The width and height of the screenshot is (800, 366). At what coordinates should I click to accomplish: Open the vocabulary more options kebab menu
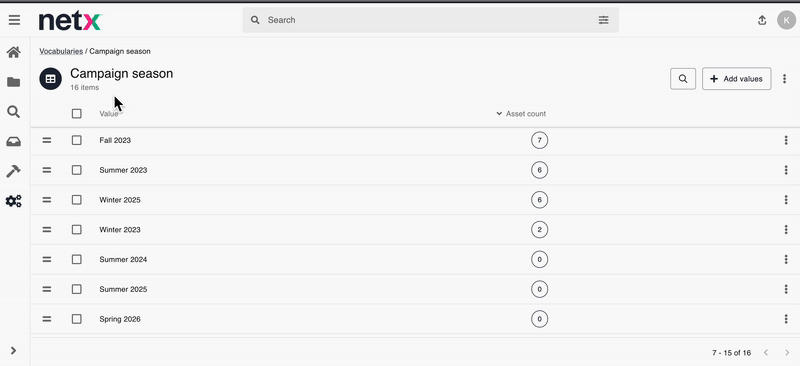(784, 79)
